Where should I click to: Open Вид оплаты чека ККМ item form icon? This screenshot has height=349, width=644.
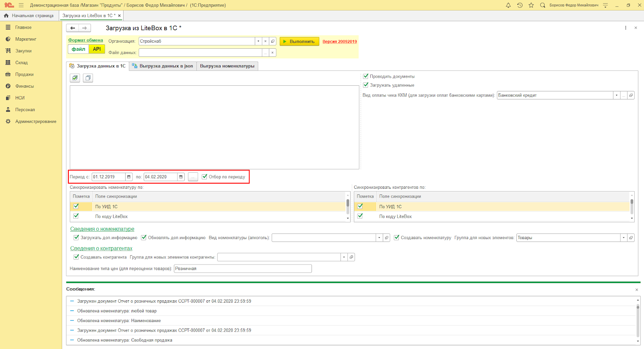pyautogui.click(x=631, y=95)
